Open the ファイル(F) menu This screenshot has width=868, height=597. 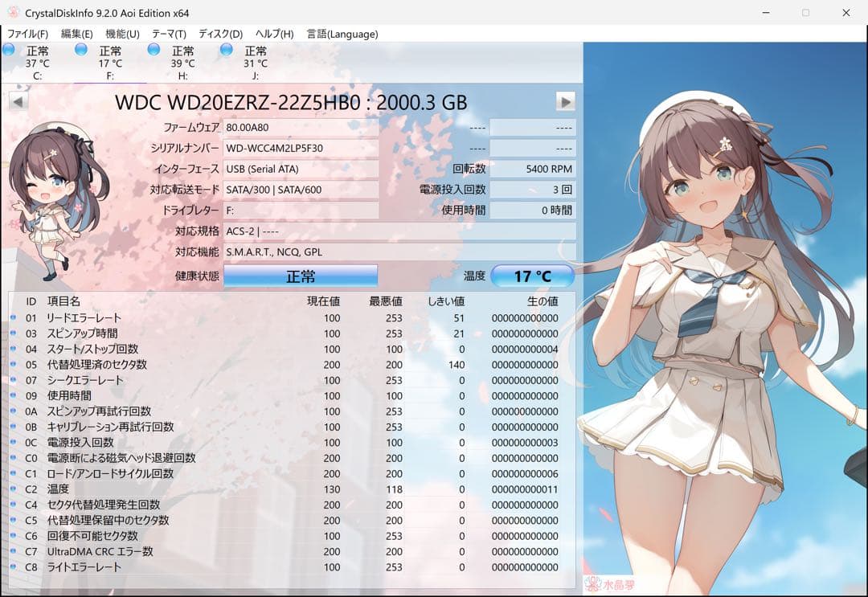pyautogui.click(x=27, y=34)
